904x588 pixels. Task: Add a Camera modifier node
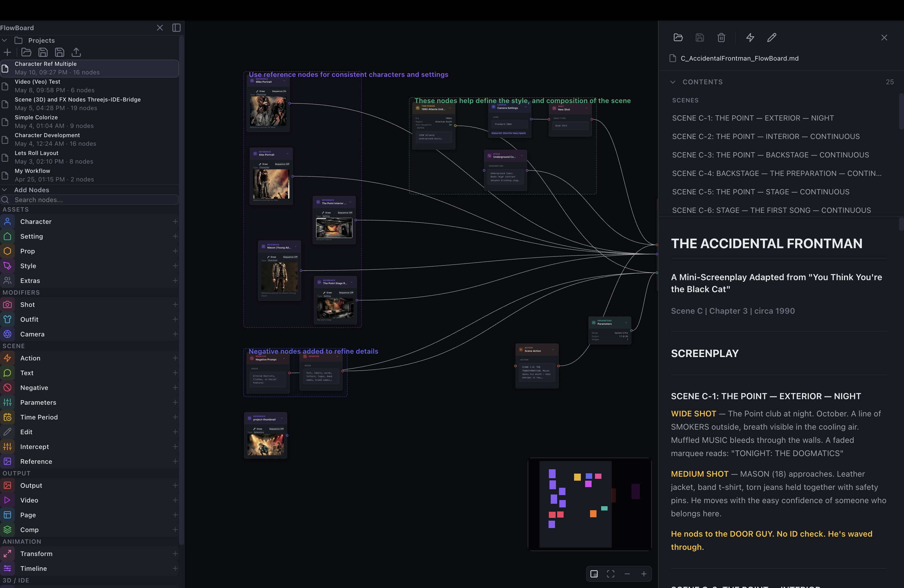[175, 334]
